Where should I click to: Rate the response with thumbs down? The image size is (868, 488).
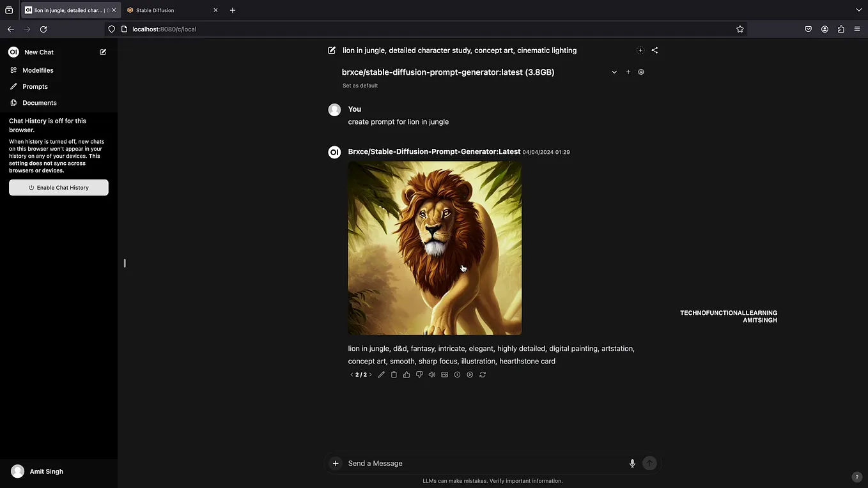click(419, 374)
